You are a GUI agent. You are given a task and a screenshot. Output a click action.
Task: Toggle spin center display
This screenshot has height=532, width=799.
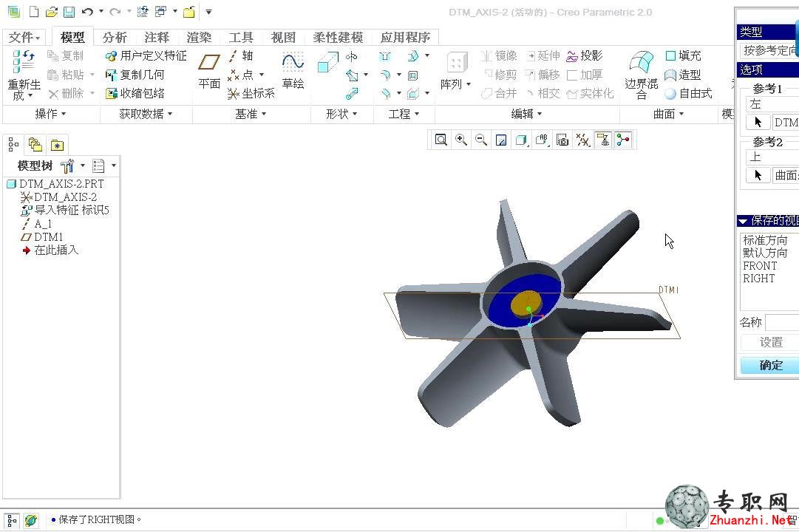(x=623, y=140)
